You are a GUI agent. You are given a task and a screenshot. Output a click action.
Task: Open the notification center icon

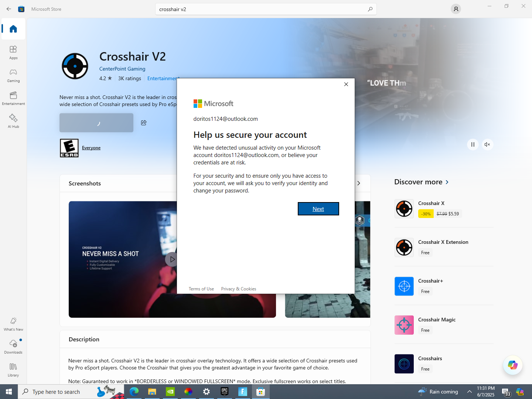click(x=506, y=392)
